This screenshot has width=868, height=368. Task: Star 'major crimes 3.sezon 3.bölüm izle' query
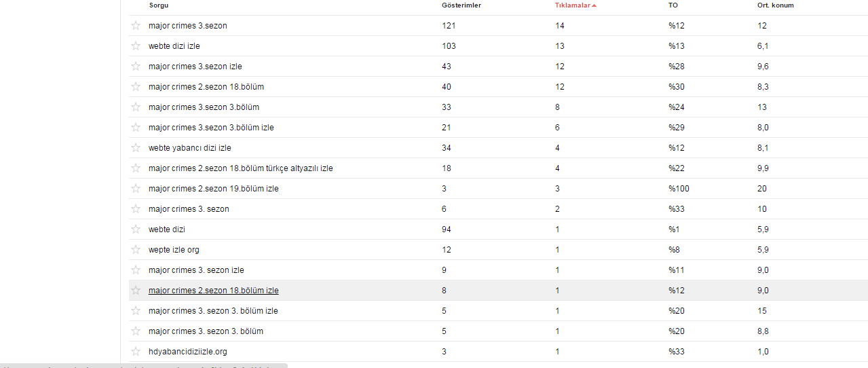136,128
